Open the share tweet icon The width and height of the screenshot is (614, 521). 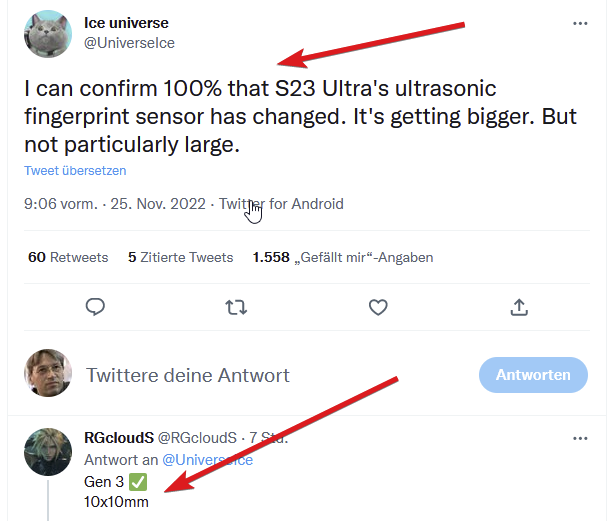(x=519, y=307)
